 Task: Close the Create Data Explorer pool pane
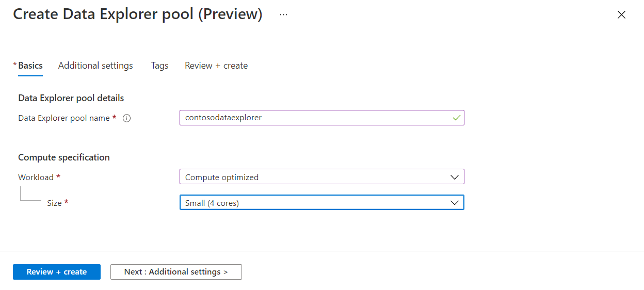pyautogui.click(x=621, y=15)
